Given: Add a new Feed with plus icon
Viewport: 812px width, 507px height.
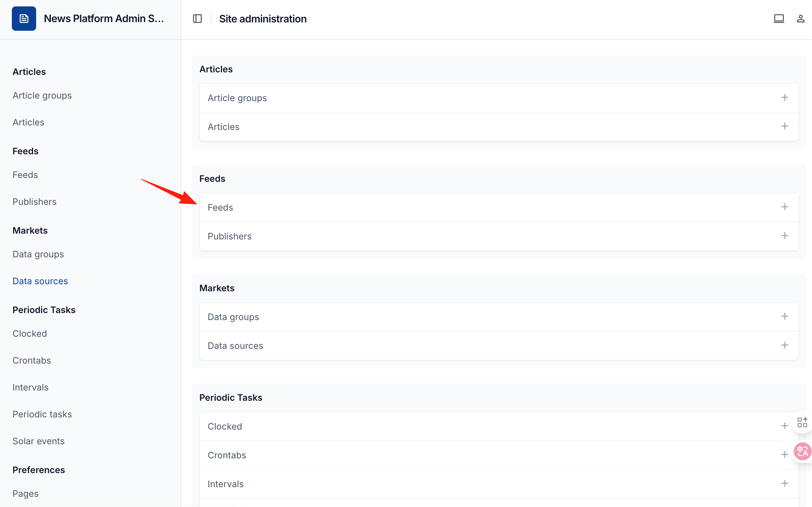Looking at the screenshot, I should [784, 207].
